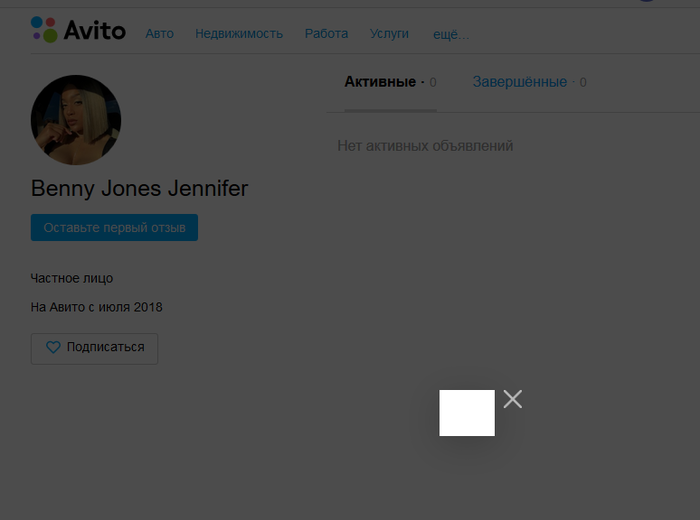Click the white popup box
700x520 pixels.
click(467, 413)
